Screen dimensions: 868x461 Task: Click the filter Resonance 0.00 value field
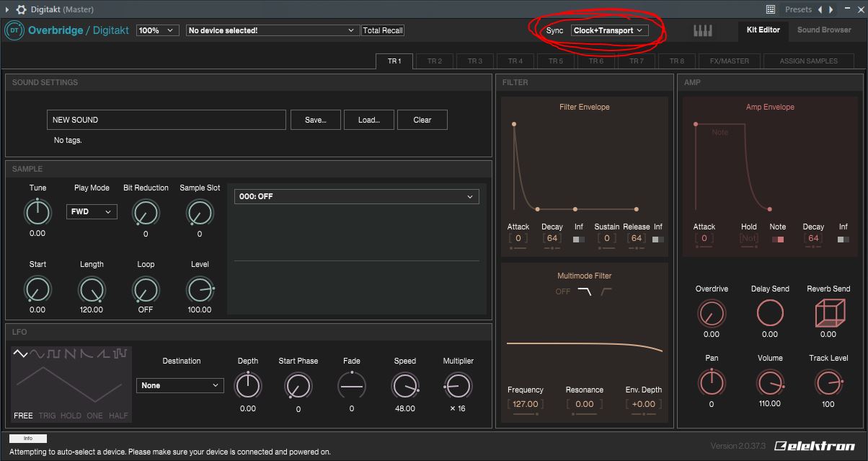585,404
